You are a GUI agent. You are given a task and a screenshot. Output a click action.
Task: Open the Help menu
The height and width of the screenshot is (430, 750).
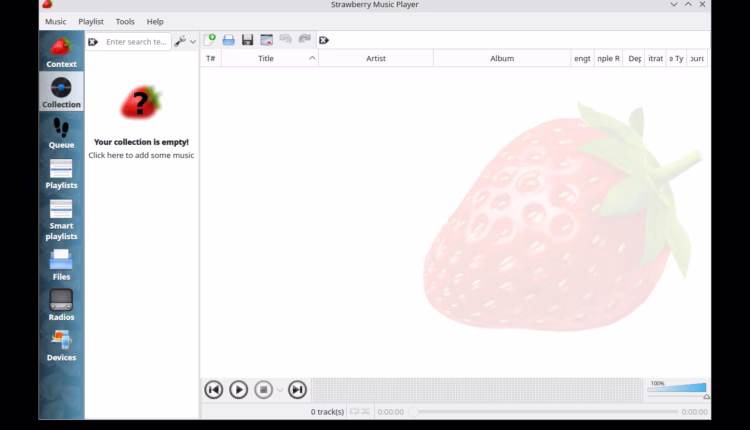(x=155, y=22)
